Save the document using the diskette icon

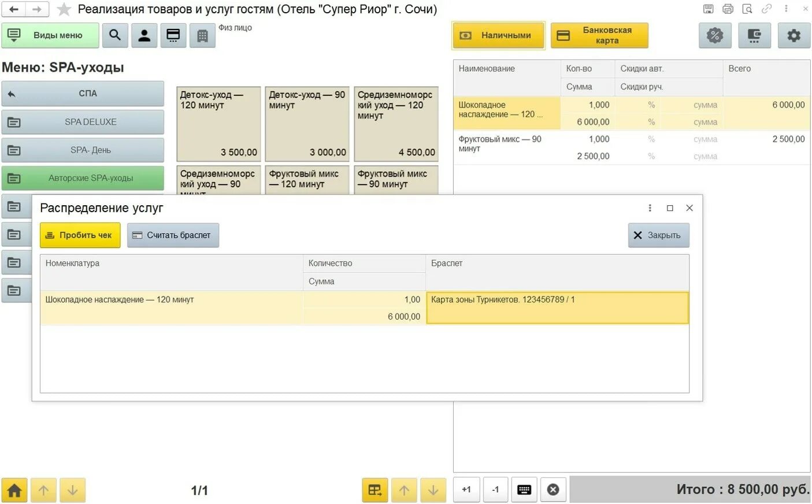[708, 9]
